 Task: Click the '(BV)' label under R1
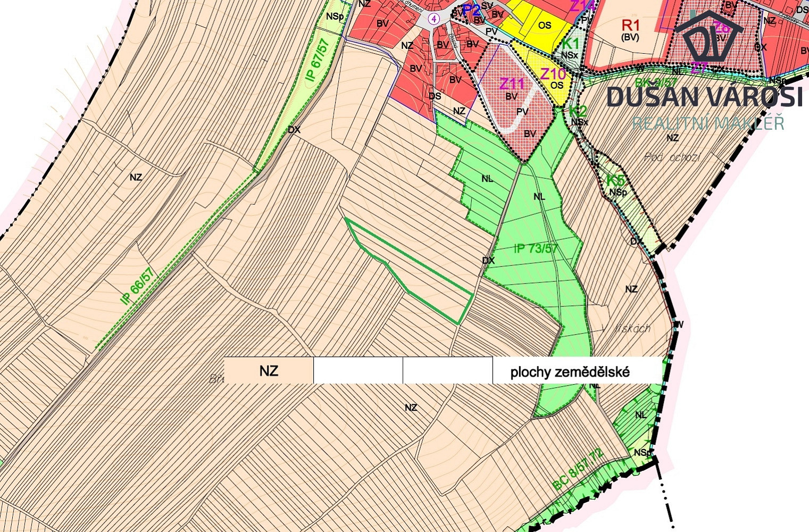pyautogui.click(x=630, y=37)
